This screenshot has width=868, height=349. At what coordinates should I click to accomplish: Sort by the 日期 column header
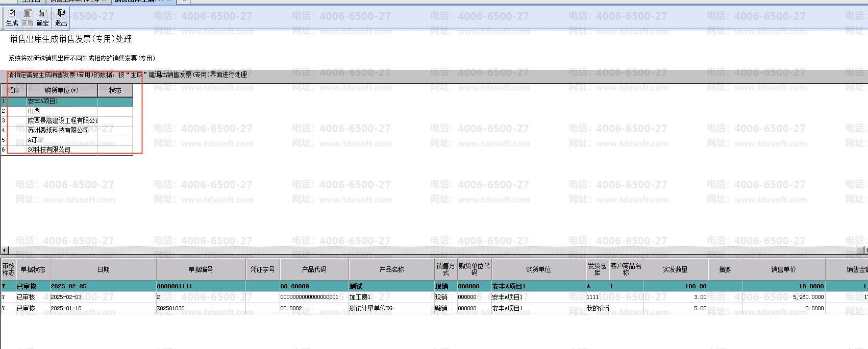coord(103,269)
